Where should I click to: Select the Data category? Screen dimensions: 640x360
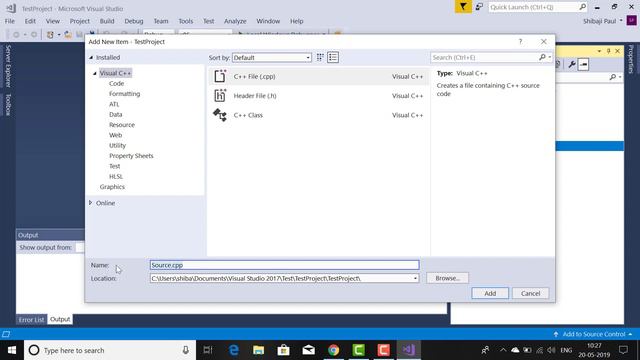(116, 114)
